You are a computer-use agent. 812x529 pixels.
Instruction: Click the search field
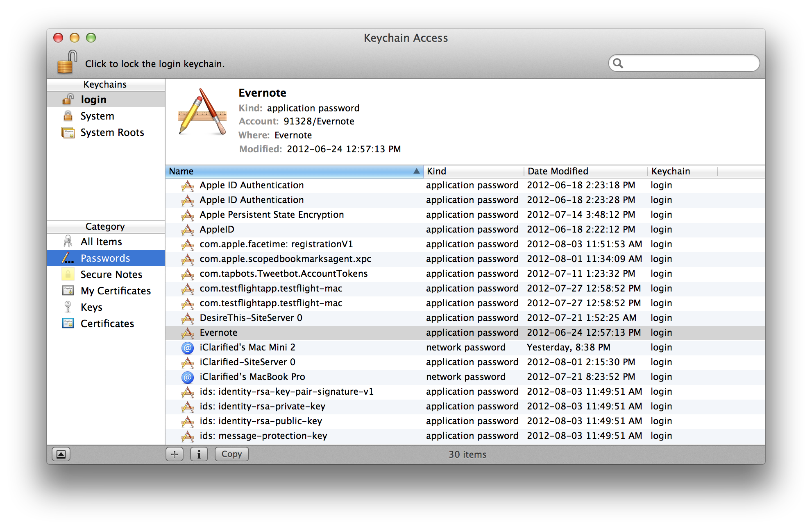(x=684, y=63)
